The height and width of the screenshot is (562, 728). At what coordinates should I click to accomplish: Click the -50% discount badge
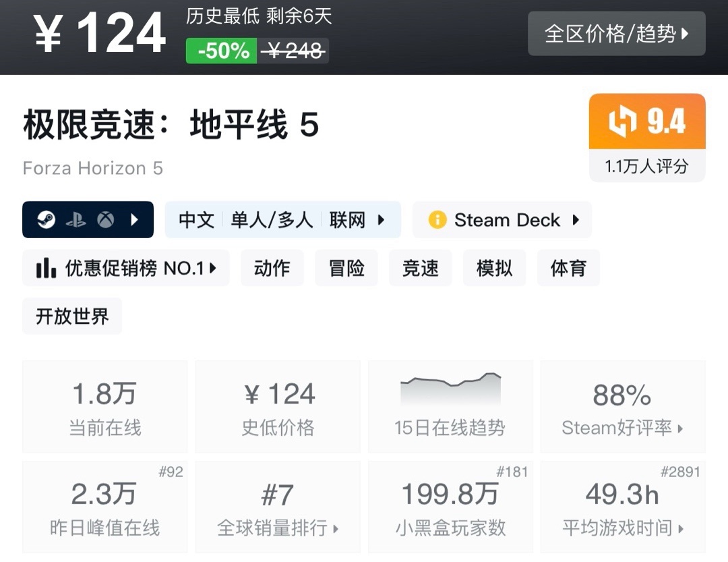click(x=222, y=51)
